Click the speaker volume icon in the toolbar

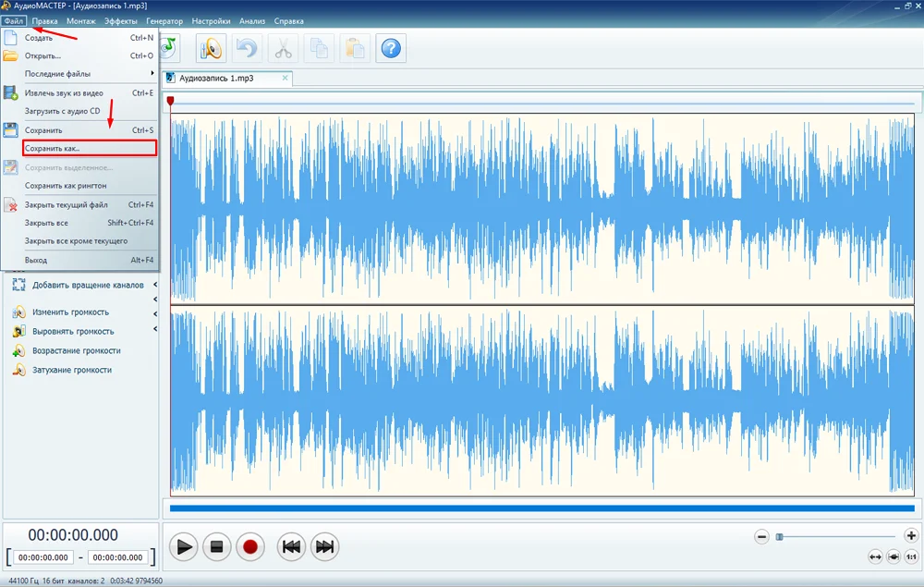click(x=212, y=49)
